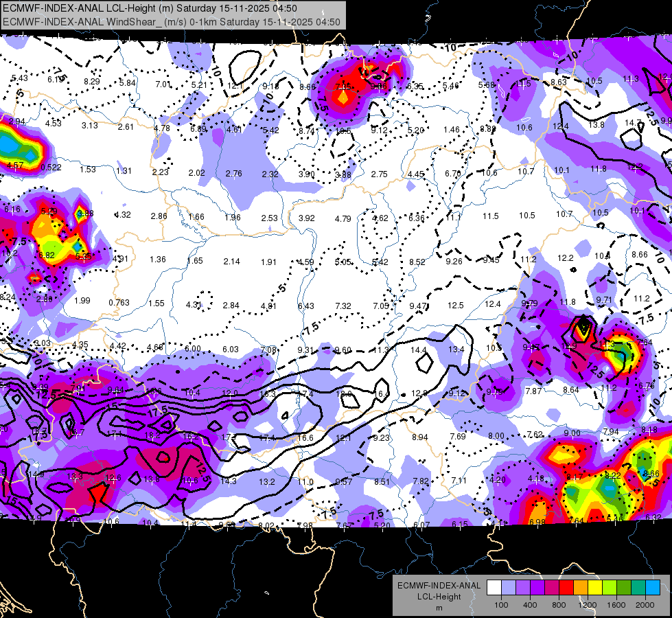Click the wind shear value 3.13

click(90, 125)
